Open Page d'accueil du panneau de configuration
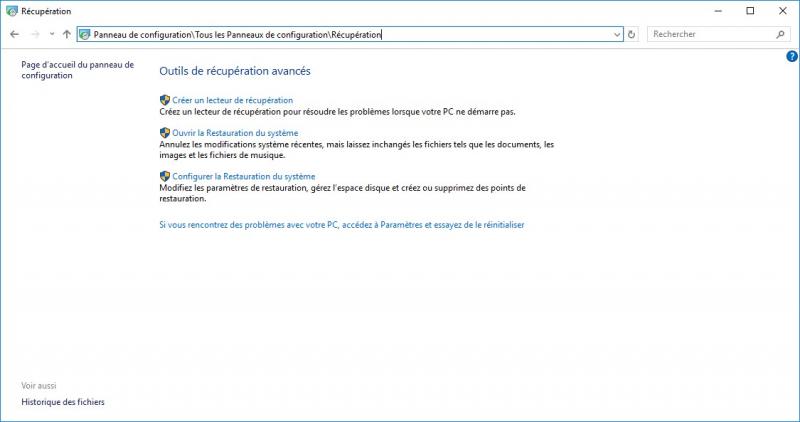The image size is (800, 422). pos(78,70)
